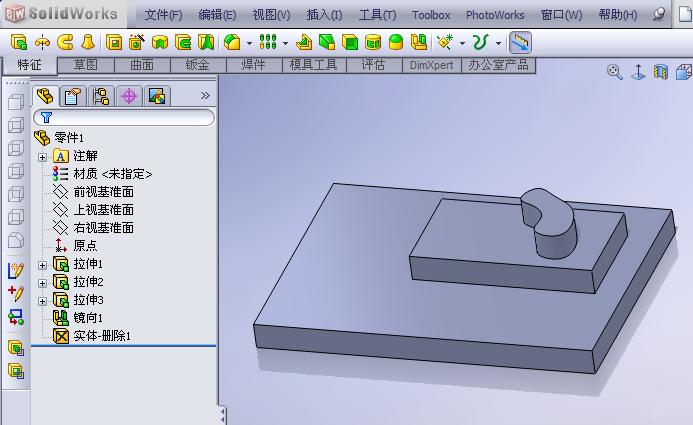Open the 视图(V) menu
Image resolution: width=693 pixels, height=425 pixels.
pos(271,15)
